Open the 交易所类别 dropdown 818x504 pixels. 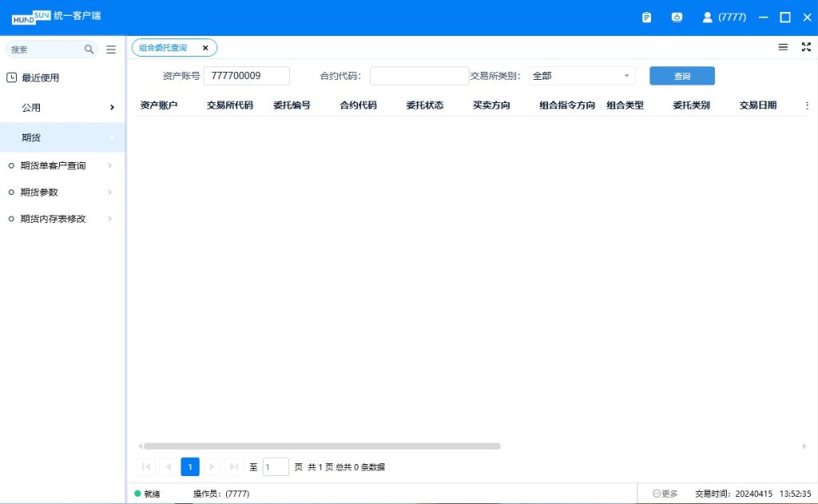coord(582,76)
